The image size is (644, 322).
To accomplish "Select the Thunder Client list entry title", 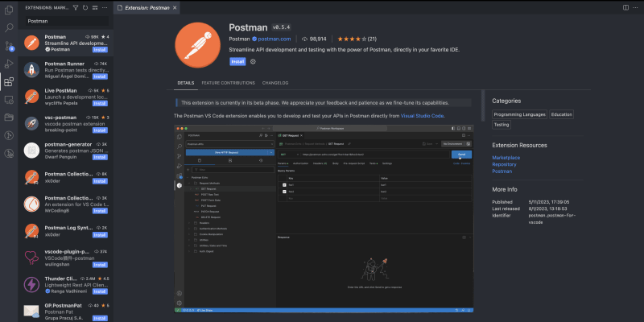I will pyautogui.click(x=61, y=279).
